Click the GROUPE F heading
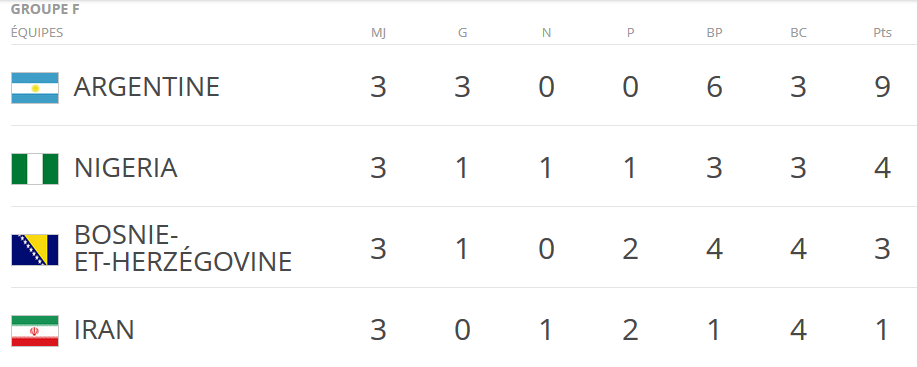 coord(45,9)
